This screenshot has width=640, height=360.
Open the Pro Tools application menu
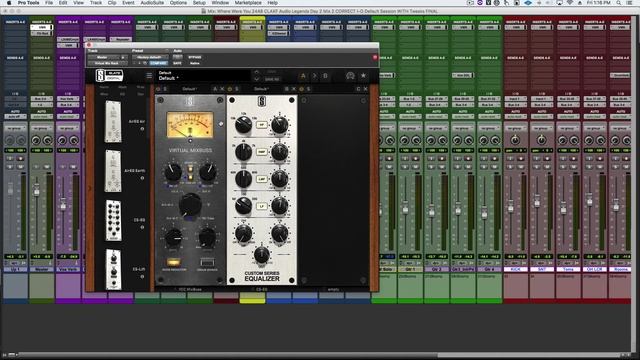pos(28,3)
